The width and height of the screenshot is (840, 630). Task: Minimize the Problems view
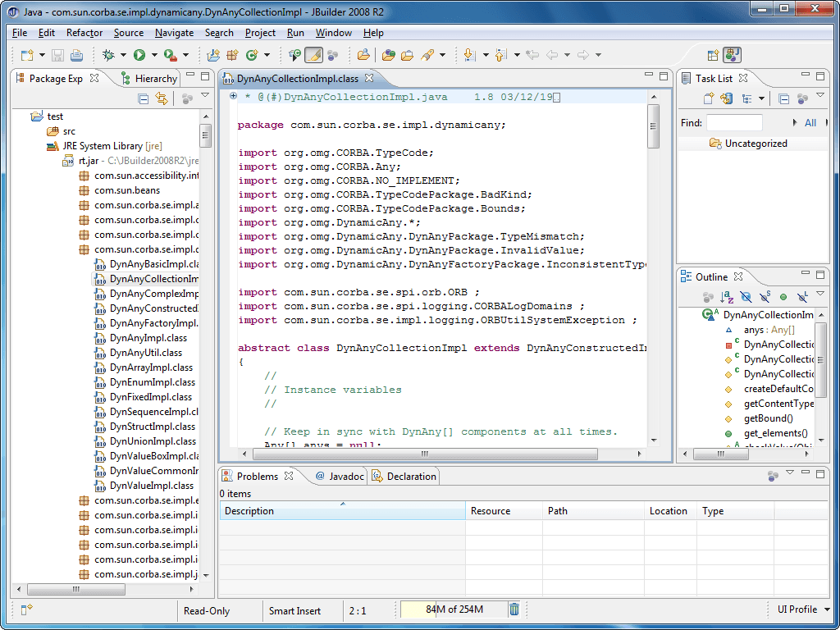pyautogui.click(x=805, y=473)
